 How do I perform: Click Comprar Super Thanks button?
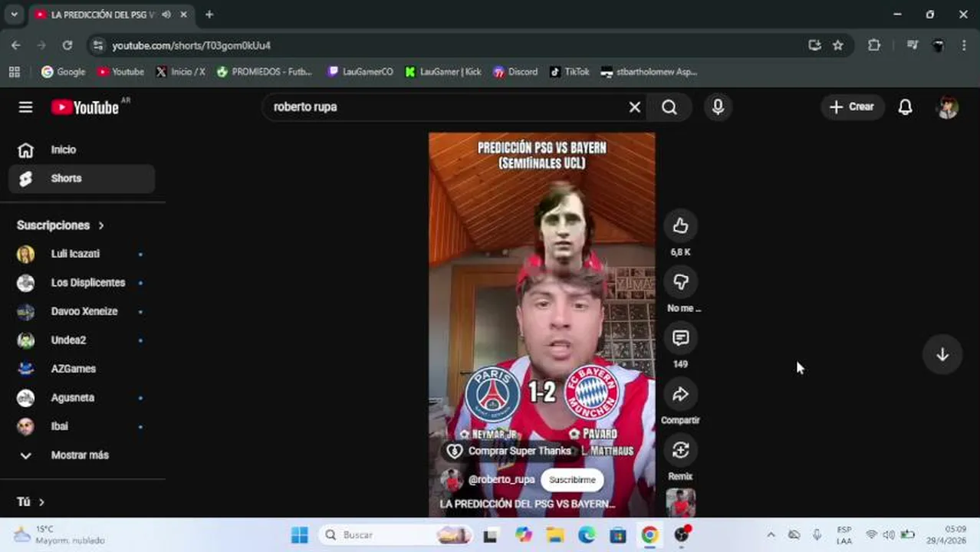[x=510, y=451]
